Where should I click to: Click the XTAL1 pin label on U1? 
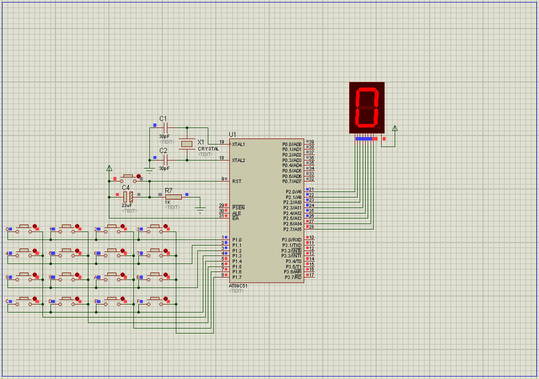239,144
